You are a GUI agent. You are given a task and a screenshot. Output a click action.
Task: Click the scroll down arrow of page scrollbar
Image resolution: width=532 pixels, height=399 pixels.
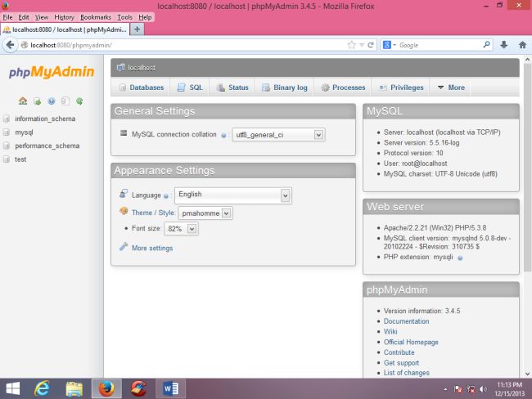coord(527,374)
